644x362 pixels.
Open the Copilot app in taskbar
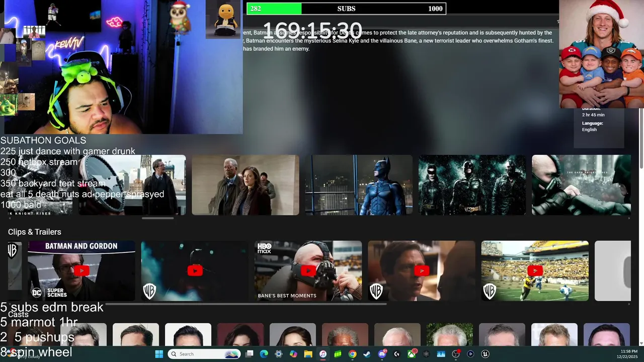click(x=293, y=354)
